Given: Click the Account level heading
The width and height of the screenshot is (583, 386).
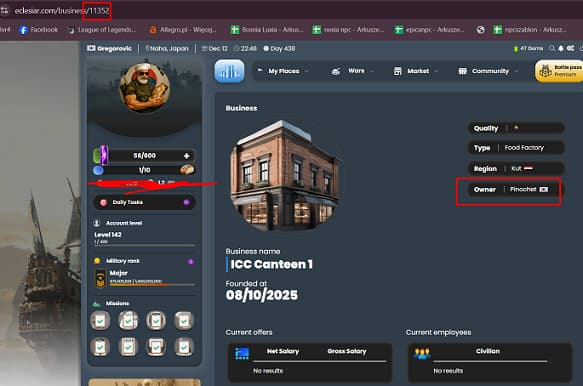Looking at the screenshot, I should pos(124,223).
